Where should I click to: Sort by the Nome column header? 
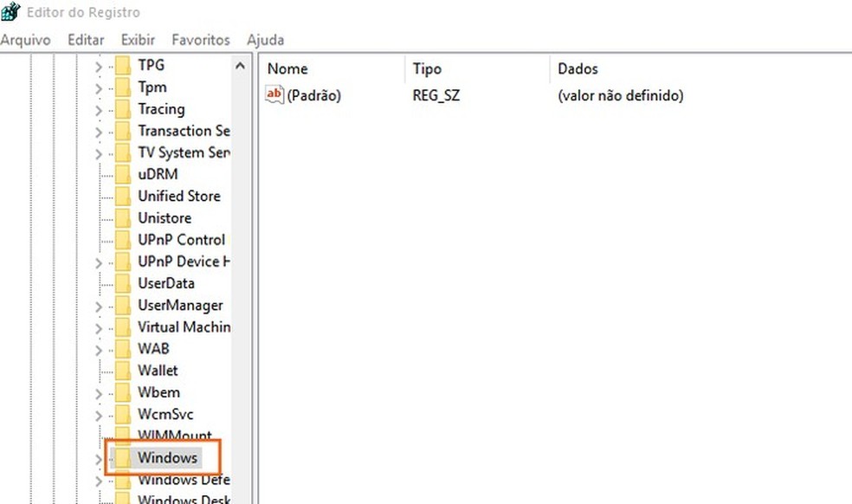pyautogui.click(x=288, y=69)
